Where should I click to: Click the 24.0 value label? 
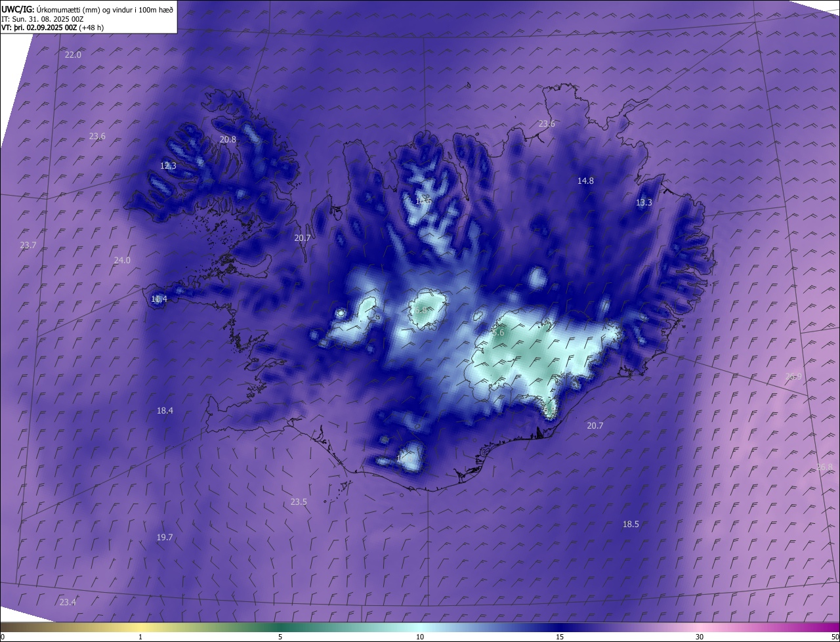(122, 261)
